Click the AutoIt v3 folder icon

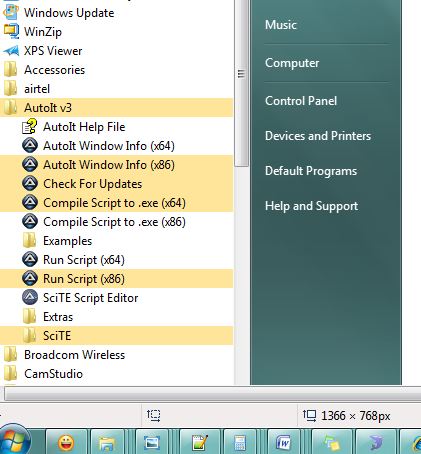(x=11, y=108)
